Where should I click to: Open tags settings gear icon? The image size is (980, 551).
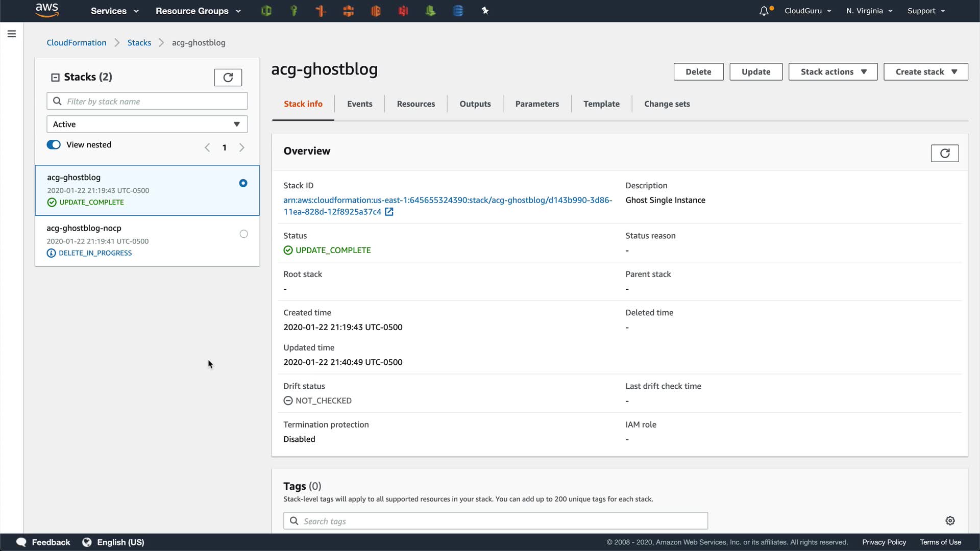pos(950,520)
